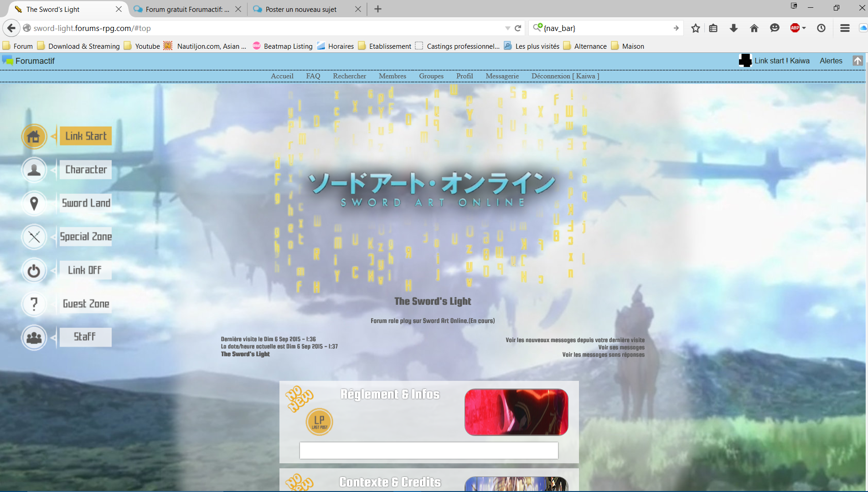Open the Firefox hamburger menu
Image resolution: width=868 pixels, height=492 pixels.
click(845, 28)
